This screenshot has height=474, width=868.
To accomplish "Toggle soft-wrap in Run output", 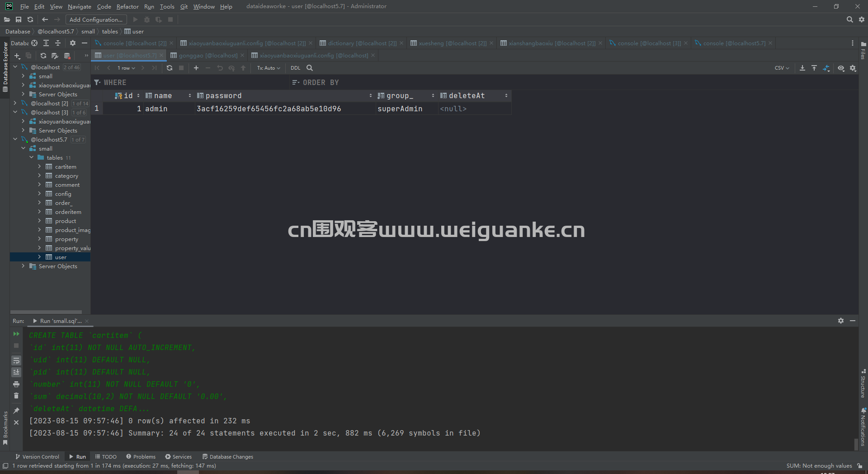I will (16, 360).
